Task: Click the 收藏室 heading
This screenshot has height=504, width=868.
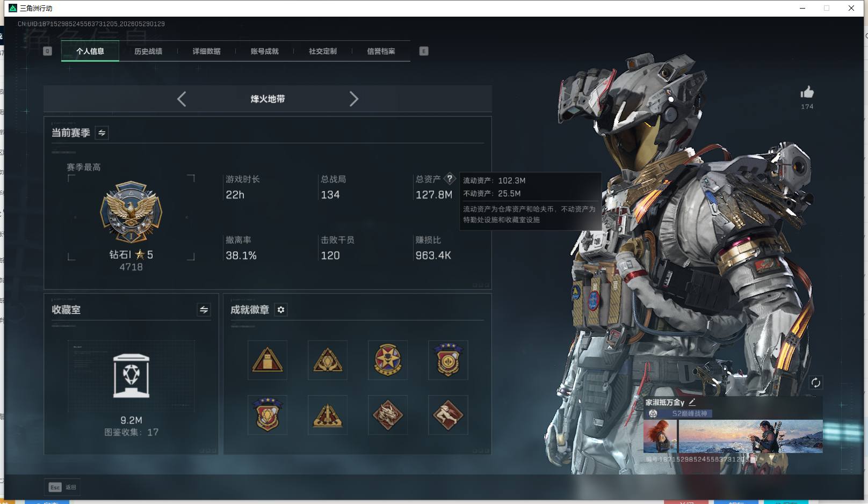Action: pyautogui.click(x=66, y=310)
